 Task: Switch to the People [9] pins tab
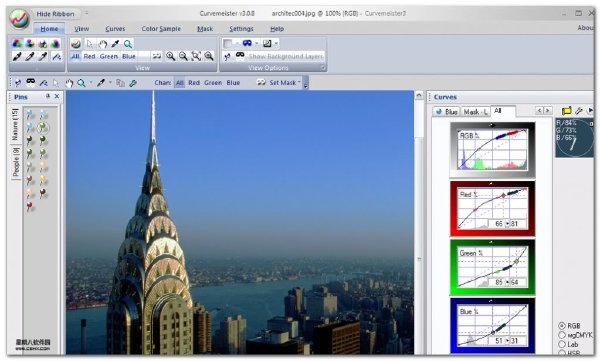[x=15, y=162]
